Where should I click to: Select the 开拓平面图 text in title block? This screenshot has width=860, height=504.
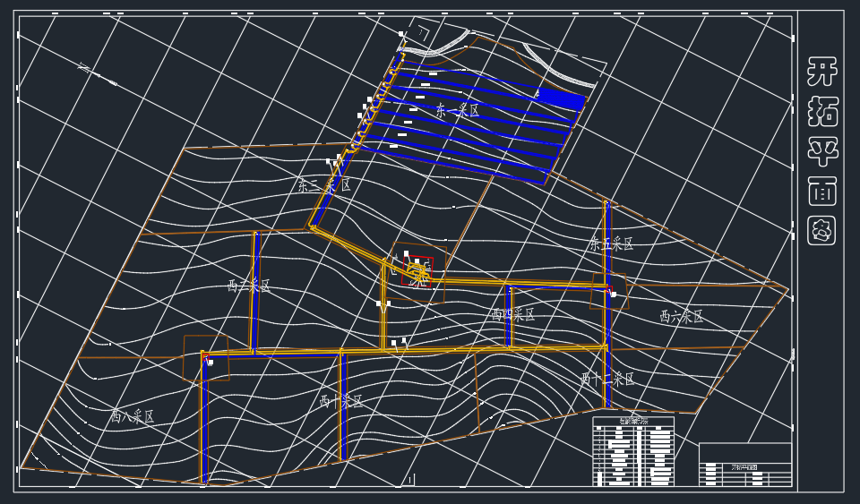click(744, 467)
